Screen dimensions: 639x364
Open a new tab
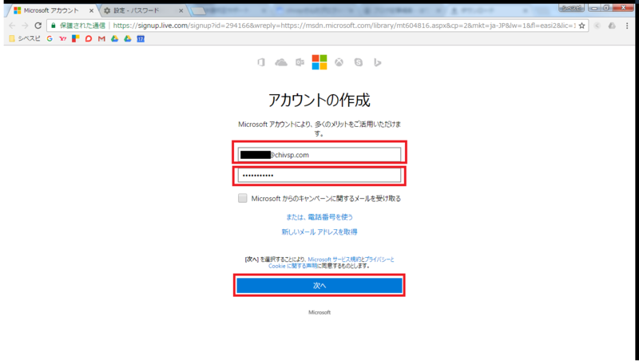tap(198, 11)
